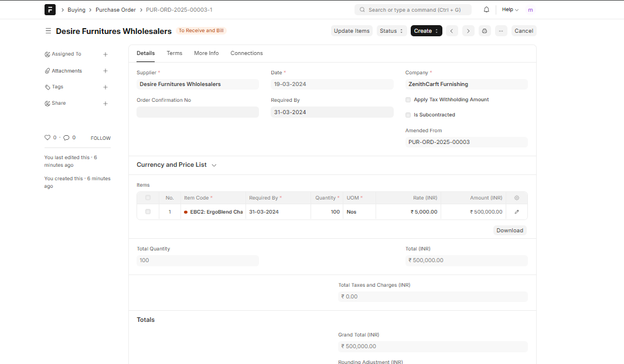Open items table settings gear

tap(517, 198)
